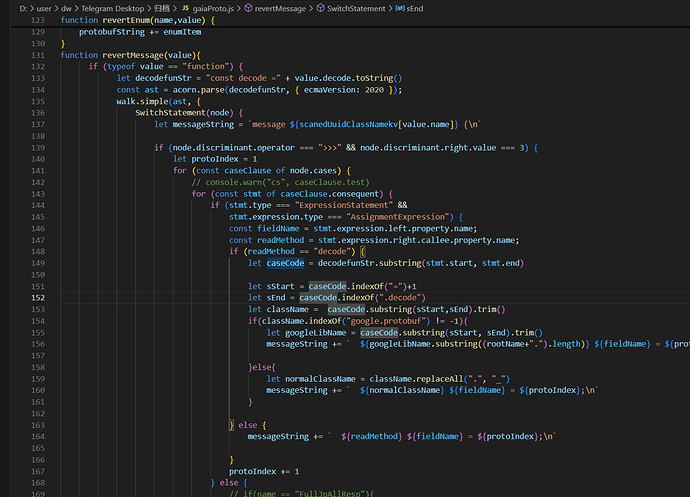Open the user breadcrumb folder

pos(44,8)
